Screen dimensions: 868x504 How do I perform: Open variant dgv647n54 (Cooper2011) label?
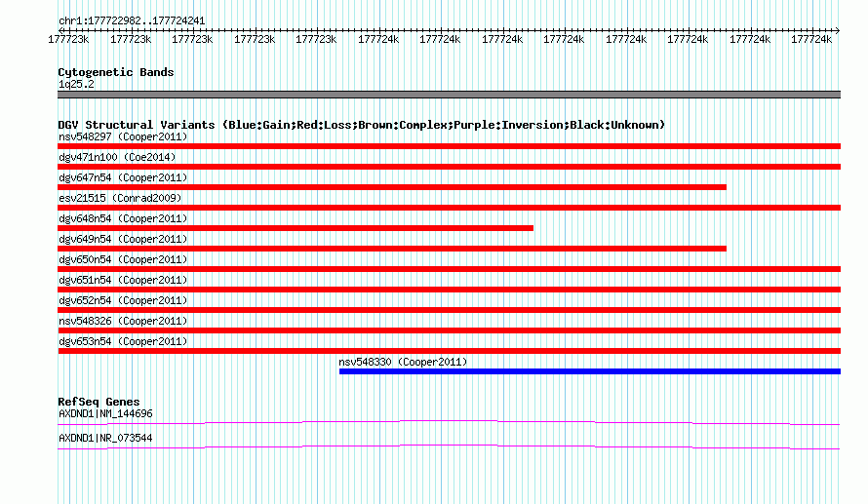pyautogui.click(x=123, y=177)
